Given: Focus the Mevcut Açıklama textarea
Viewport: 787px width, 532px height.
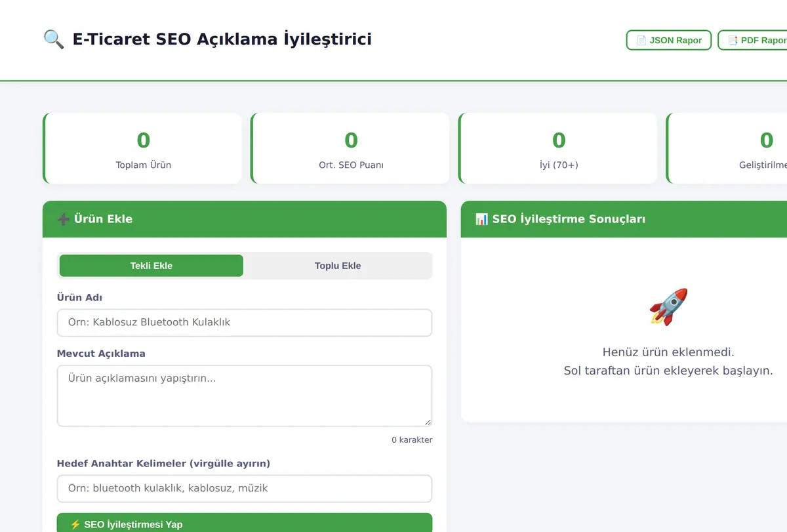Looking at the screenshot, I should (x=245, y=396).
